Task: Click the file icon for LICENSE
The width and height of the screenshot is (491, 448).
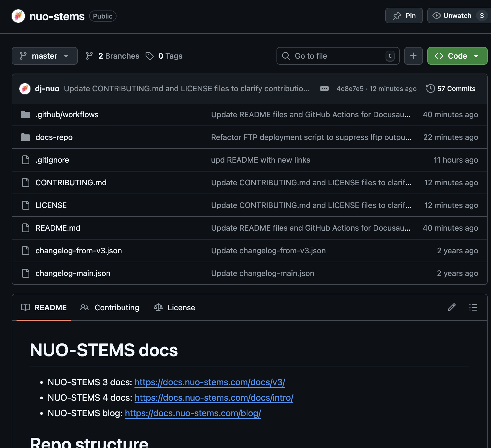Action: 26,205
